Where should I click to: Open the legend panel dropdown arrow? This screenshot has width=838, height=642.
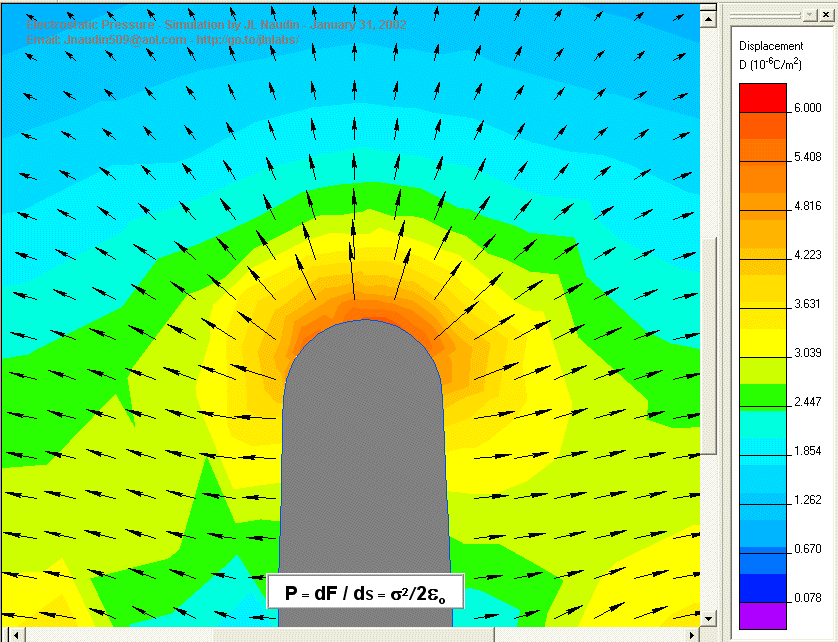click(x=809, y=17)
